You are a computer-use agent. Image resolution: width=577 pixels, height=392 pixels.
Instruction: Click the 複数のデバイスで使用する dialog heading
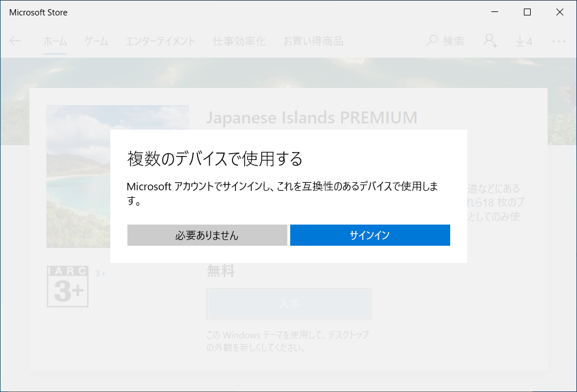coord(215,159)
